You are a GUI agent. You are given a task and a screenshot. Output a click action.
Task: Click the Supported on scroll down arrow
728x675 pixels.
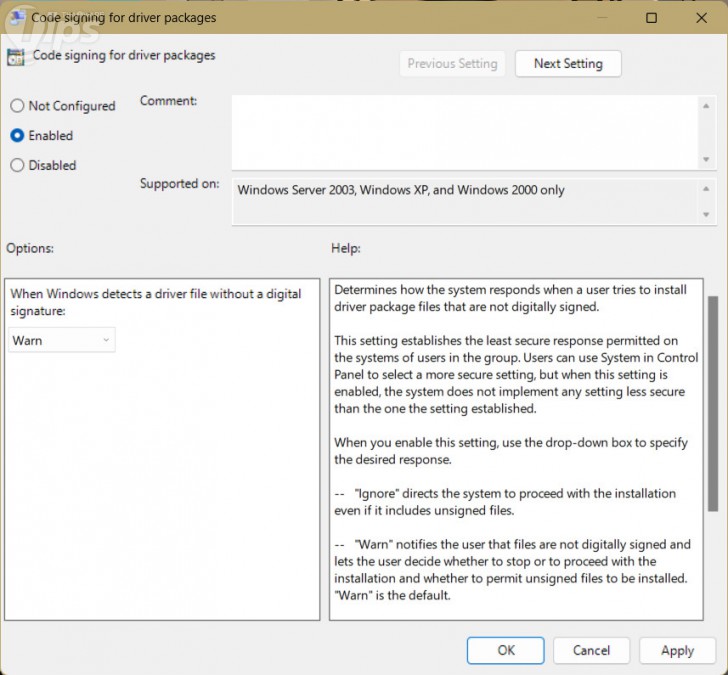click(x=706, y=214)
